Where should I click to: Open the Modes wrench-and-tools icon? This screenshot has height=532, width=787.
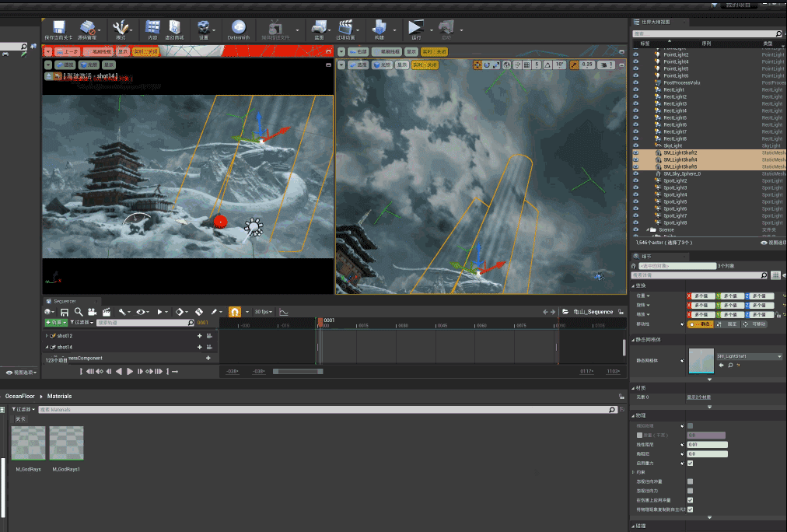(x=120, y=27)
